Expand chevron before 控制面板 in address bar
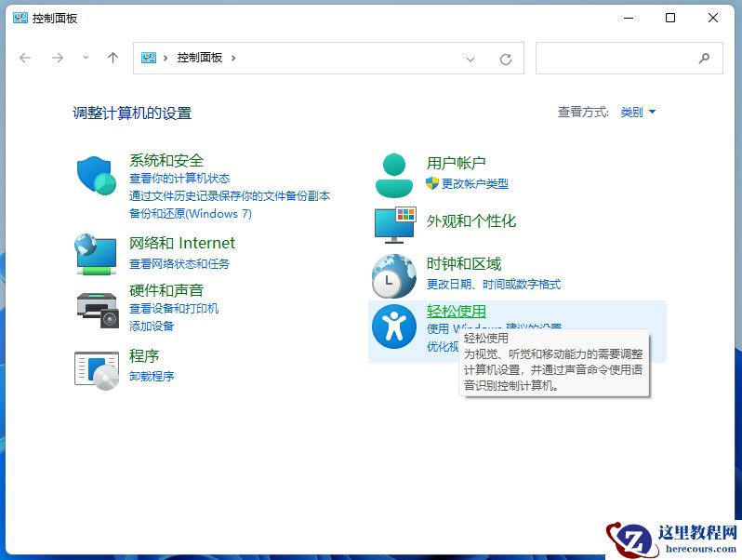This screenshot has height=560, width=742. click(166, 58)
